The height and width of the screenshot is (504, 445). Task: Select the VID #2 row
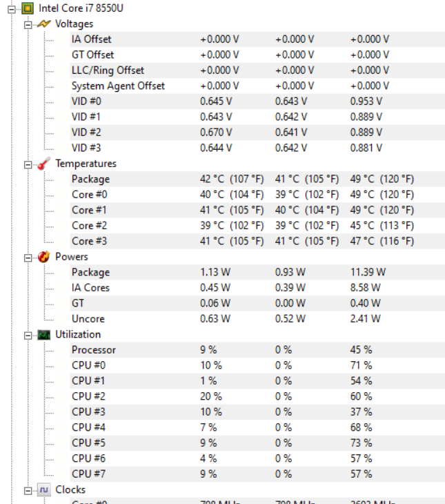click(x=257, y=133)
